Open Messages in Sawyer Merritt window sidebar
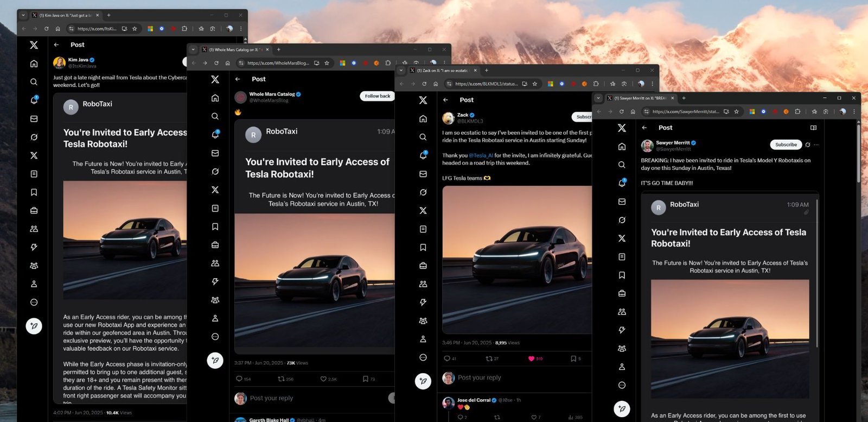Viewport: 868px width, 422px height. point(622,201)
